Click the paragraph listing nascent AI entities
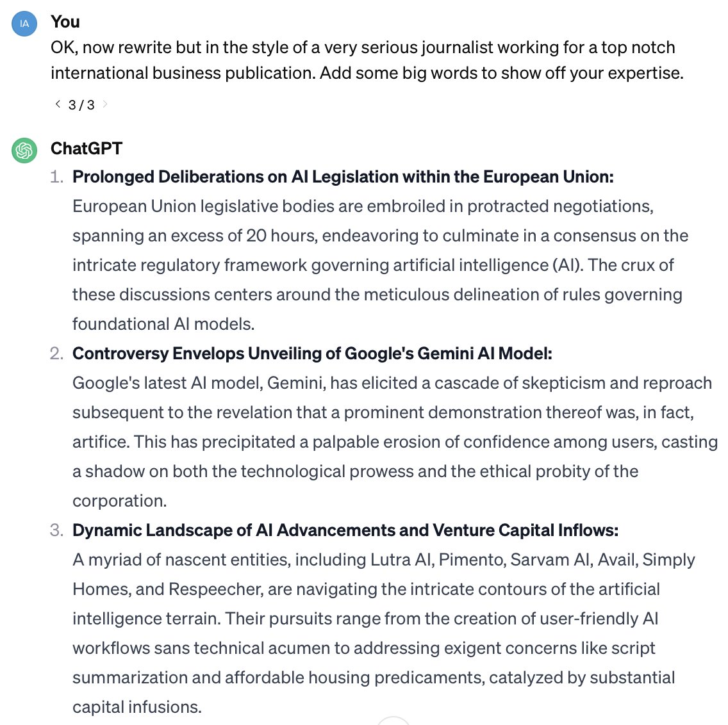728x725 pixels. pyautogui.click(x=383, y=633)
